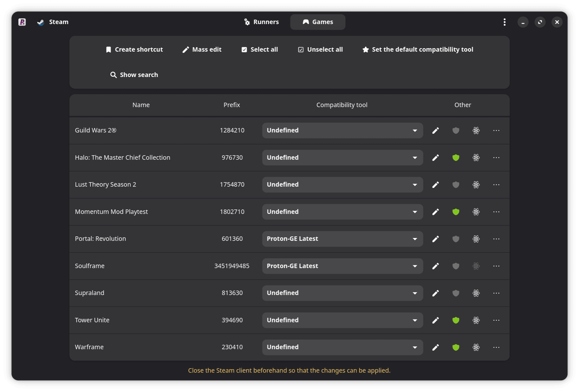Click the three-dot menu for Halo: The Master Chief Collection
The height and width of the screenshot is (392, 579).
point(496,157)
